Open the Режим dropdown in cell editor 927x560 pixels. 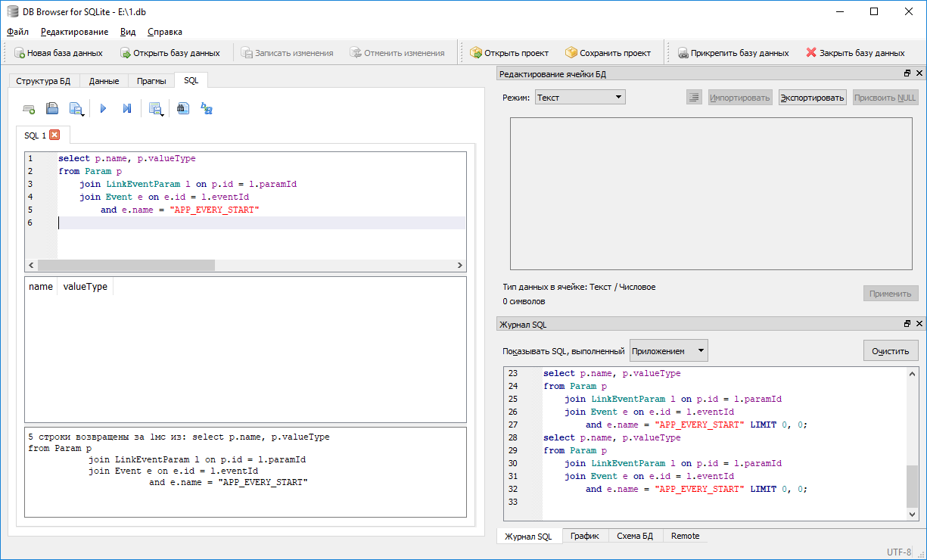[x=619, y=97]
